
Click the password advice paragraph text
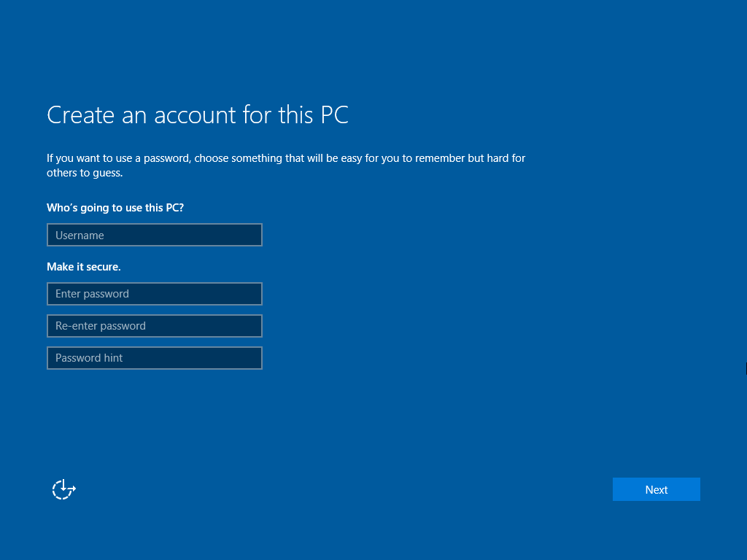pos(286,166)
